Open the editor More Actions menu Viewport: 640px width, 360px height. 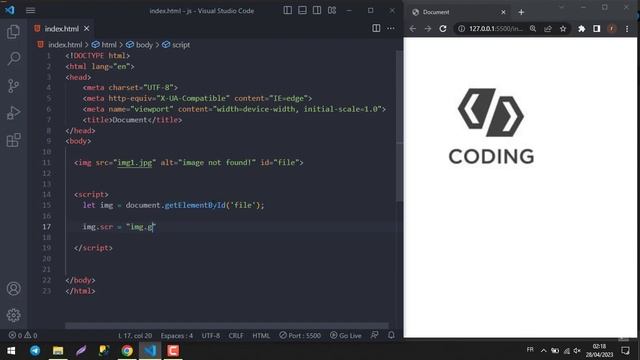click(x=391, y=28)
